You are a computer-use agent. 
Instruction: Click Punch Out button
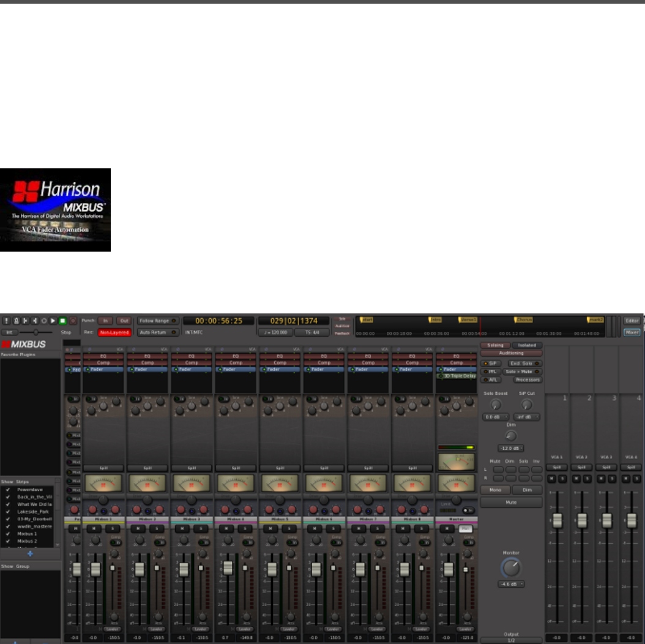(124, 321)
